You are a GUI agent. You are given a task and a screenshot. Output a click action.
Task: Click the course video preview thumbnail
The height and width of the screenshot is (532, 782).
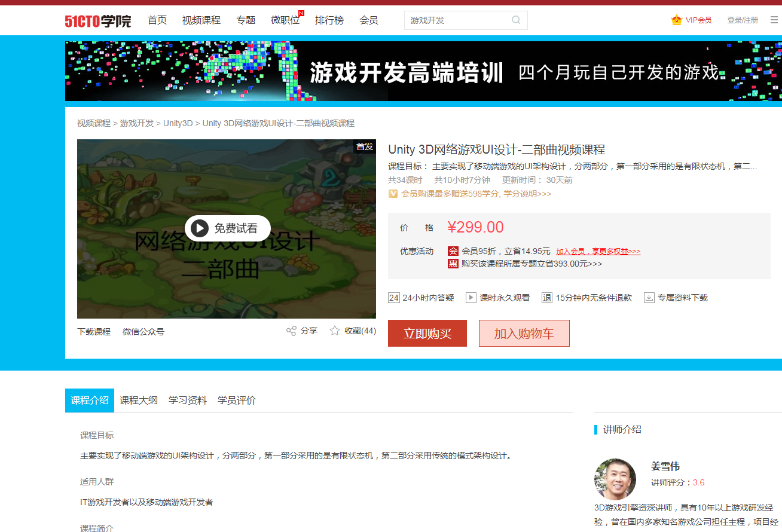click(227, 229)
